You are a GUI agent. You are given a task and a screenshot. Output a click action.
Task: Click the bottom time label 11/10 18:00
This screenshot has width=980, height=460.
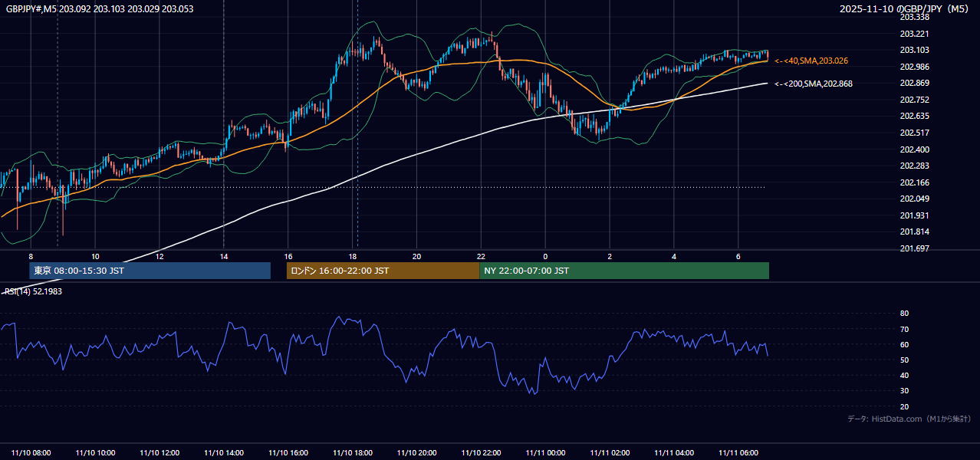point(352,453)
